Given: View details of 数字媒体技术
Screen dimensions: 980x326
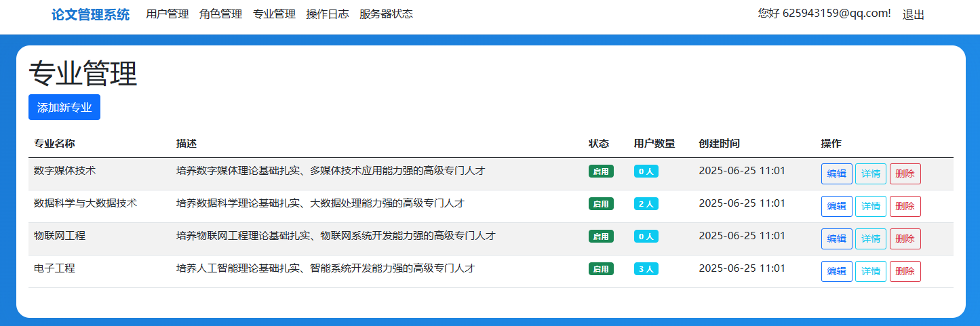Looking at the screenshot, I should [871, 174].
